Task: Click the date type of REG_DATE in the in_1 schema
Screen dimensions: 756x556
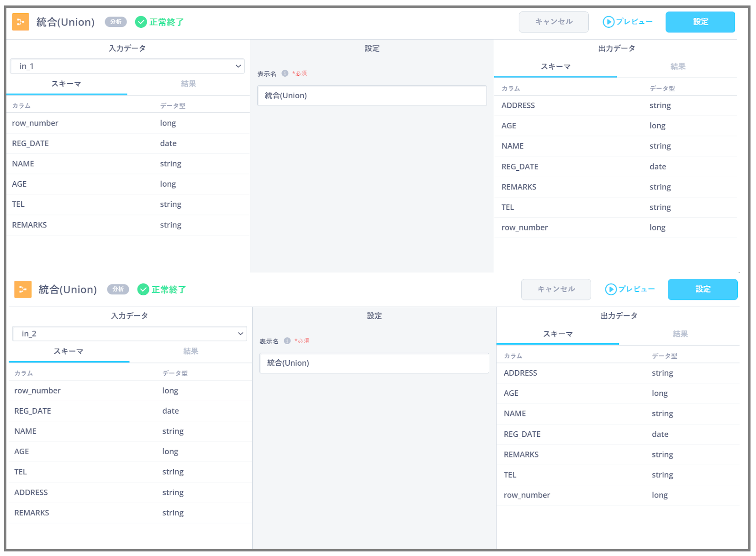Action: (x=168, y=143)
